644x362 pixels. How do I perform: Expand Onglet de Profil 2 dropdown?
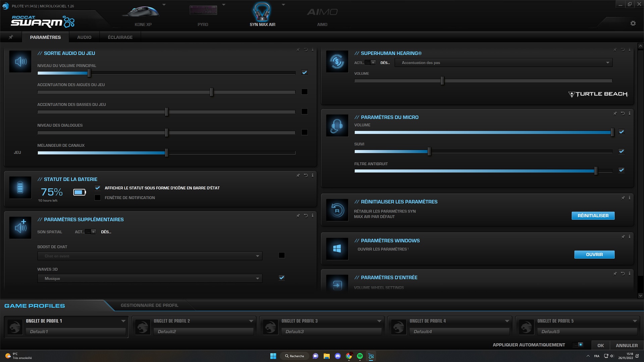coord(251,321)
